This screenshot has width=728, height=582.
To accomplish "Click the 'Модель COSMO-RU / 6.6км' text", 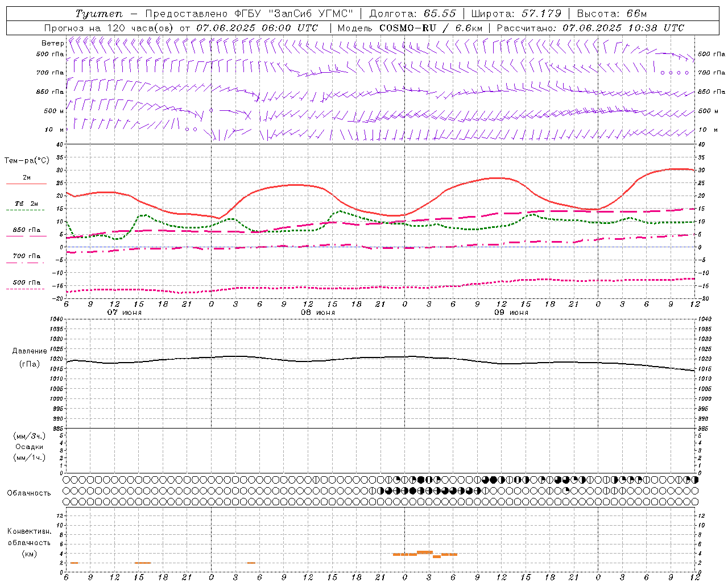I will [410, 28].
